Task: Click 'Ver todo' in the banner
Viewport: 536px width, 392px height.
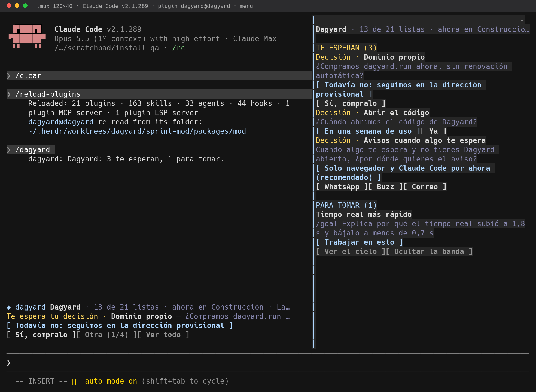Action: 163,335
